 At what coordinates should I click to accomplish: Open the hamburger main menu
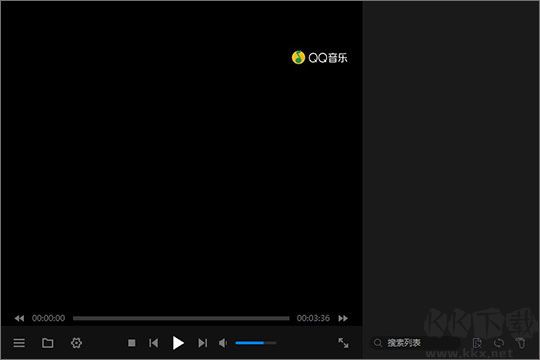pos(19,343)
